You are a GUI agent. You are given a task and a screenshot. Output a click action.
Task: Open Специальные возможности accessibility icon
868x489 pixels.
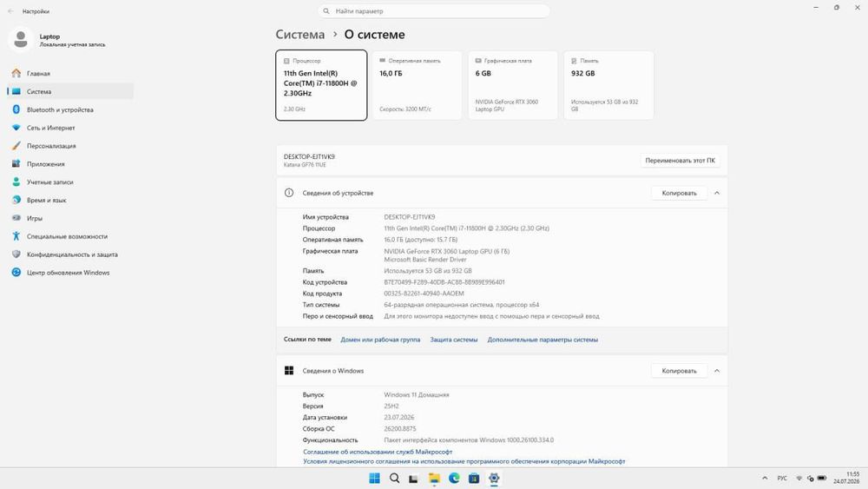16,236
